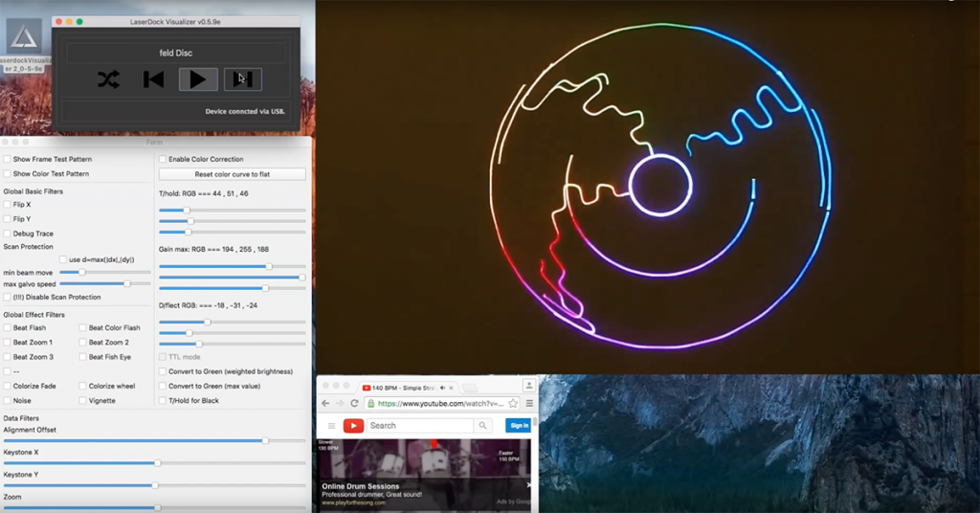
Task: Enable Show Frame Test Pattern checkbox
Action: (8, 159)
